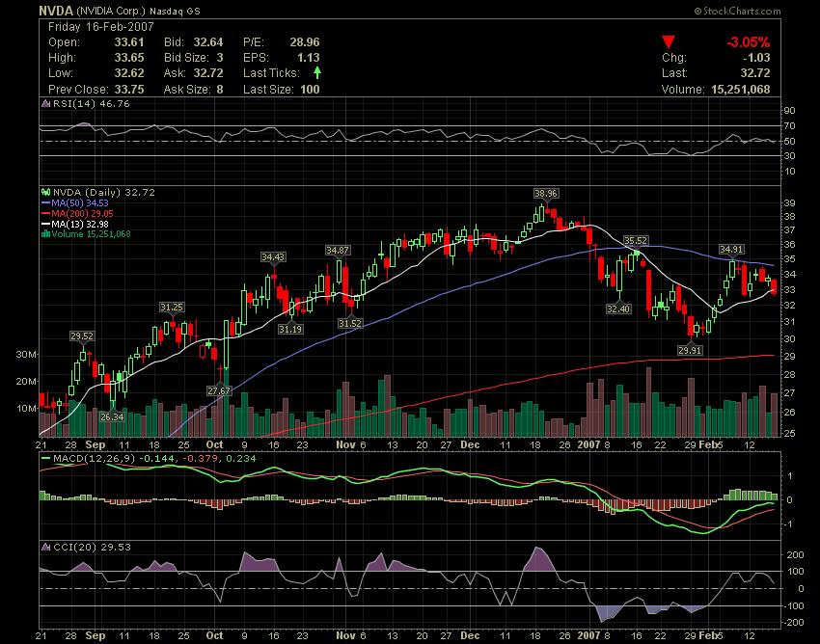
Task: Click the -200 level on the CCI scale
Action: pos(793,623)
